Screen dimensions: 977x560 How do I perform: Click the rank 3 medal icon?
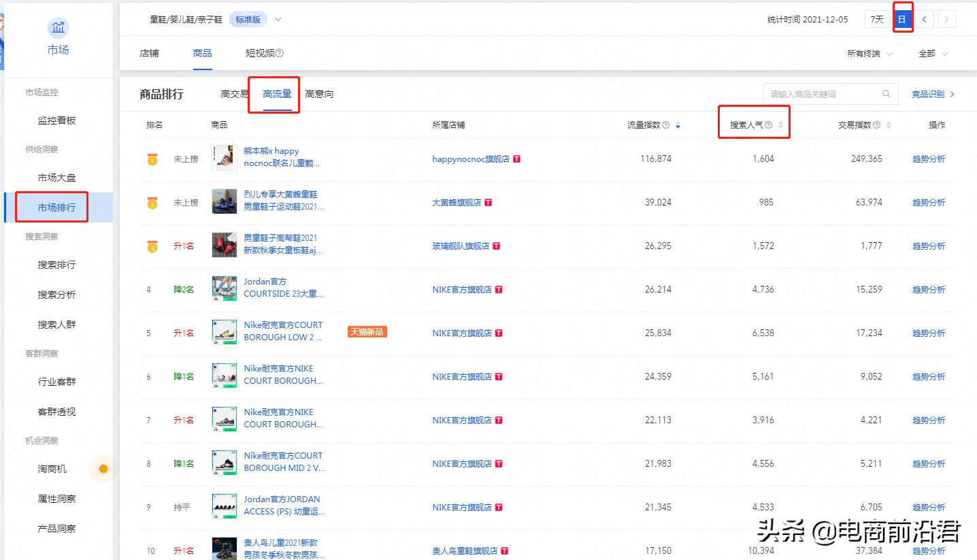click(x=152, y=246)
